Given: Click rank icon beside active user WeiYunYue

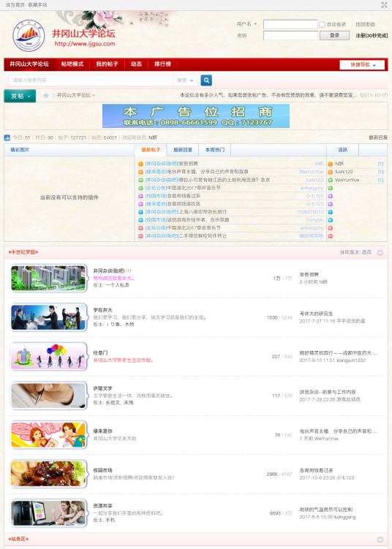Looking at the screenshot, I should [330, 180].
